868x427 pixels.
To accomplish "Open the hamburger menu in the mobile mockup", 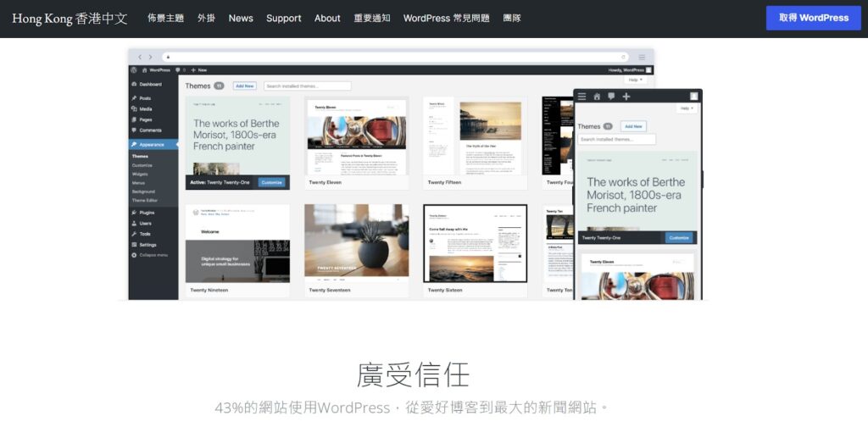I will pyautogui.click(x=581, y=97).
